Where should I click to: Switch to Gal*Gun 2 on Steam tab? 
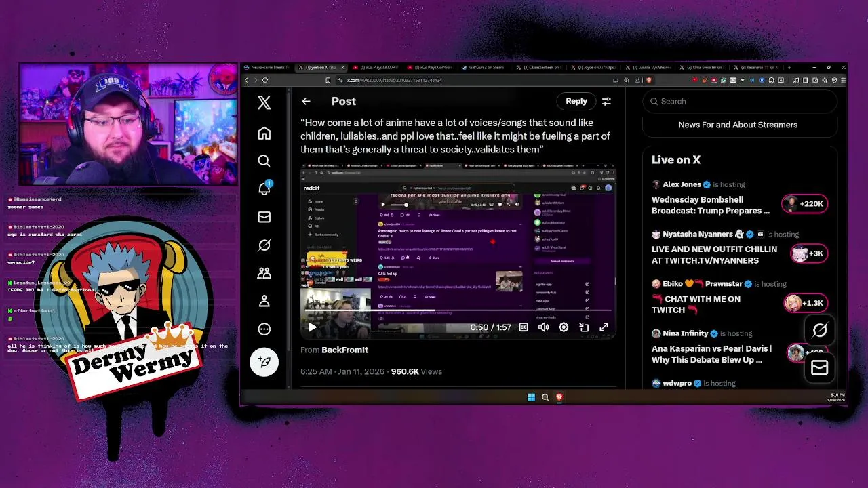click(x=484, y=67)
